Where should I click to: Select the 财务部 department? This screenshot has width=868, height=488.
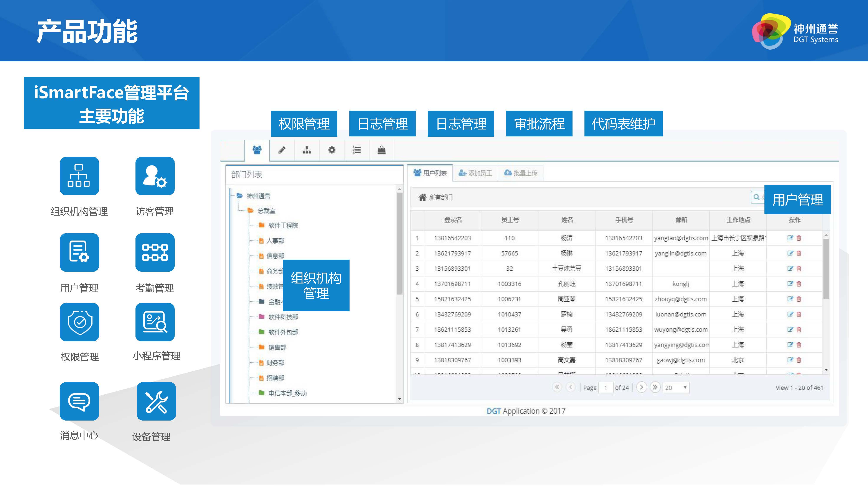pyautogui.click(x=275, y=363)
